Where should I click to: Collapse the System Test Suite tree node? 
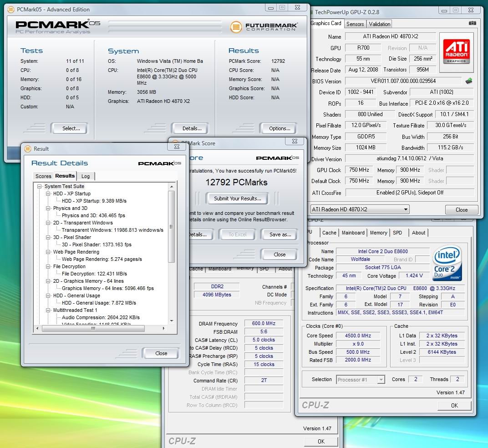coord(39,187)
